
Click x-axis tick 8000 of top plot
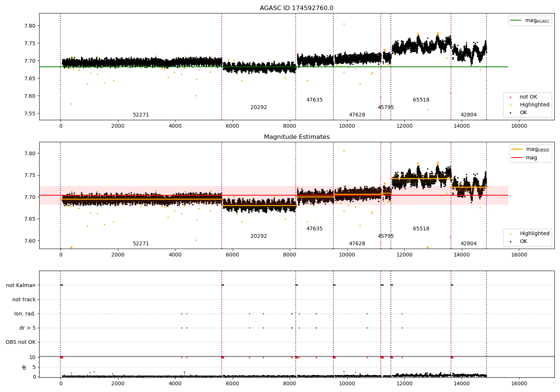point(290,126)
